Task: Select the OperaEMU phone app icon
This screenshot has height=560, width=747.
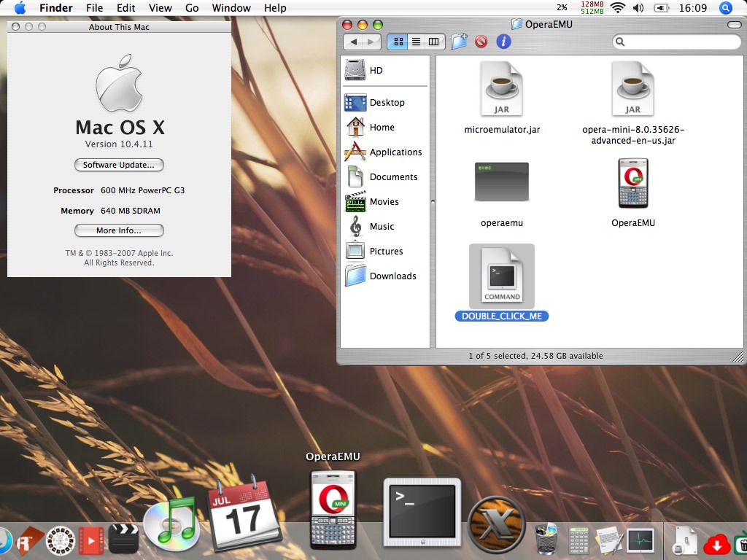Action: click(x=633, y=183)
